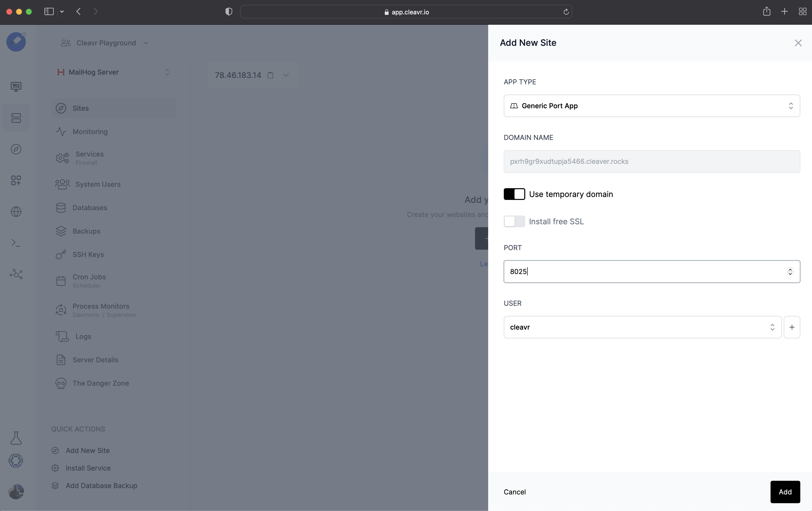Screen dimensions: 812x511
Task: Select the Sites menu item
Action: [x=81, y=108]
